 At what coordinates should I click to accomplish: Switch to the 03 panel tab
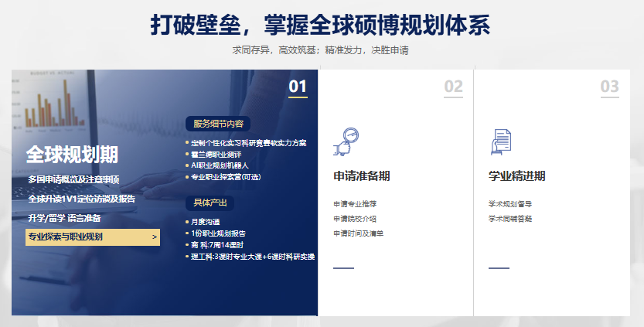pyautogui.click(x=609, y=87)
